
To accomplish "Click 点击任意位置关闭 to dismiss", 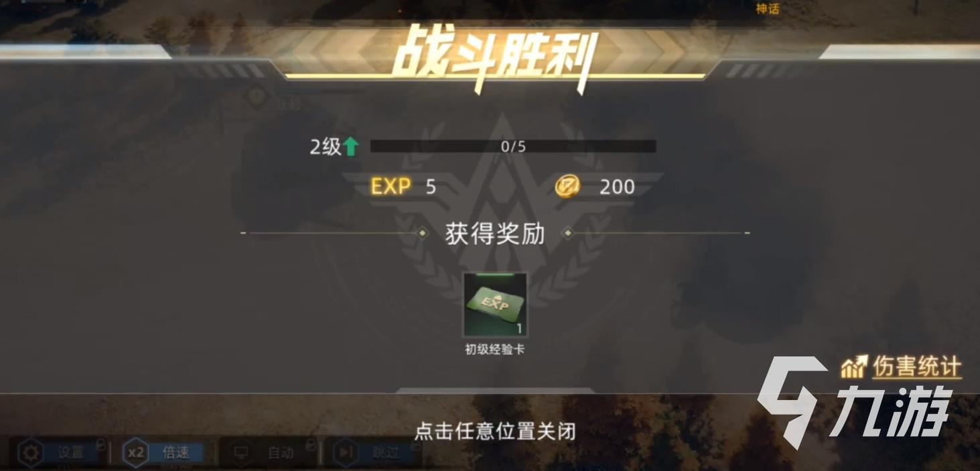I will coord(495,431).
